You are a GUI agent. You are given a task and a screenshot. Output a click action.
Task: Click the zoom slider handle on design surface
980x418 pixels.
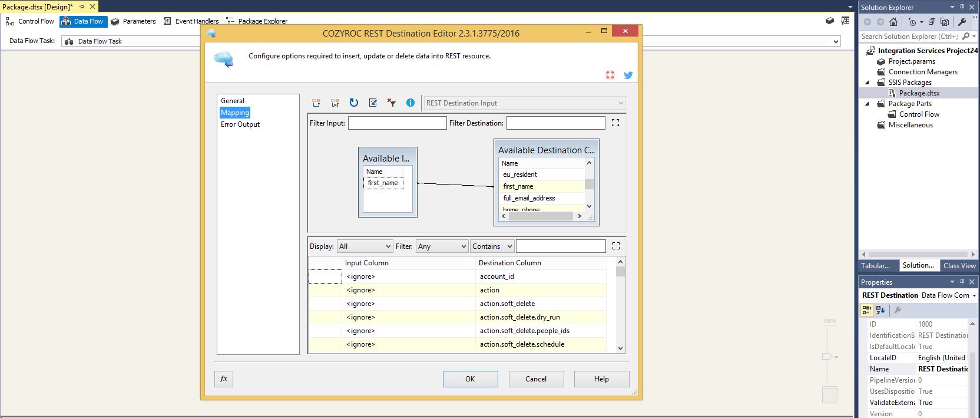pyautogui.click(x=827, y=356)
